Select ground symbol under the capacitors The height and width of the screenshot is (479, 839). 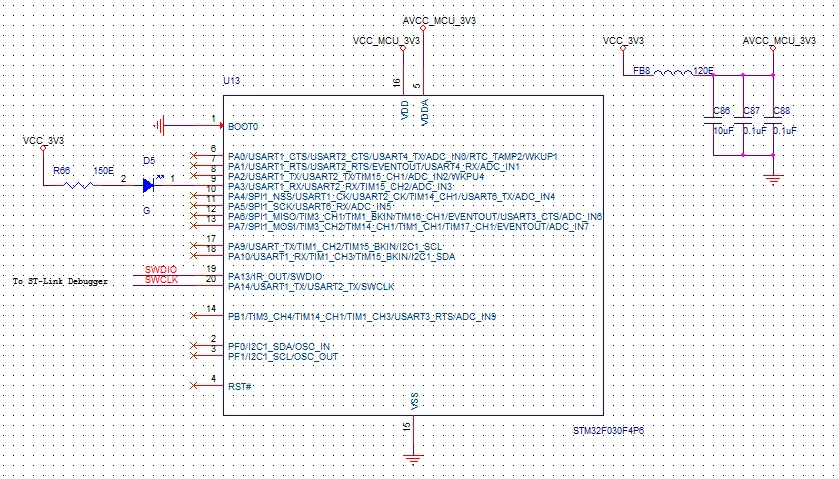coord(773,179)
